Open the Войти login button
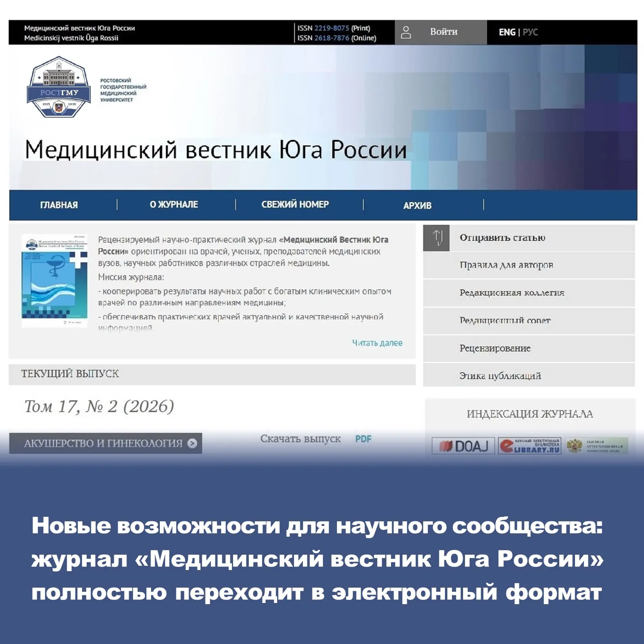This screenshot has height=644, width=644. (x=441, y=32)
